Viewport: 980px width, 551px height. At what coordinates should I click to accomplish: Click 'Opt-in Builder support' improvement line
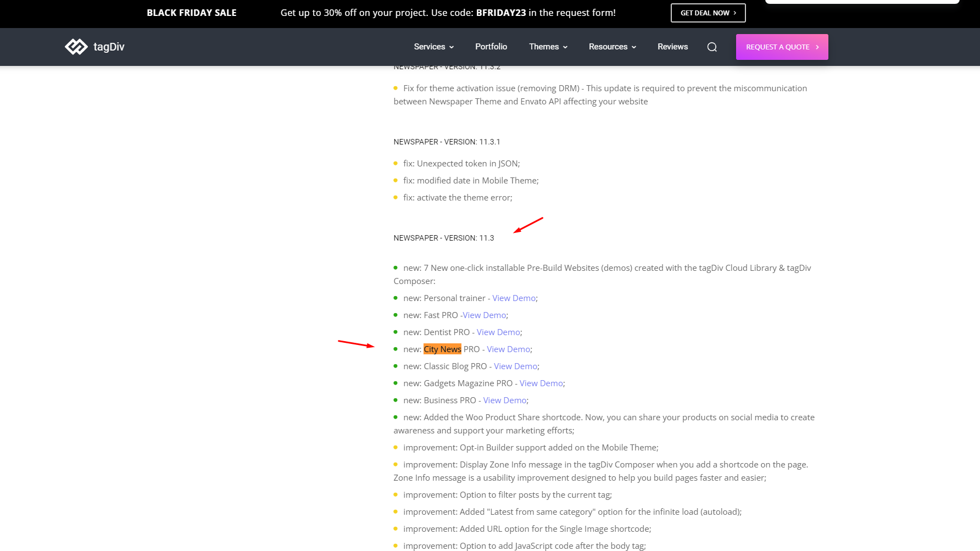point(531,447)
